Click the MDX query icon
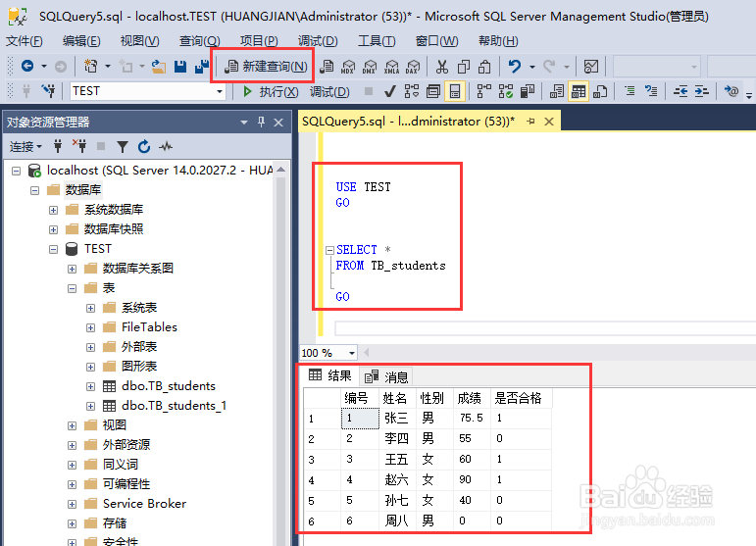 348,66
